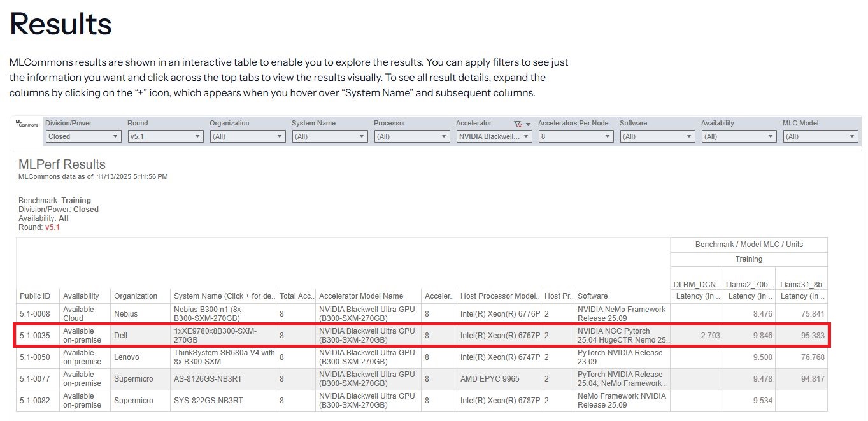Click the small arrow beside Accelerator filter icon

tap(528, 124)
